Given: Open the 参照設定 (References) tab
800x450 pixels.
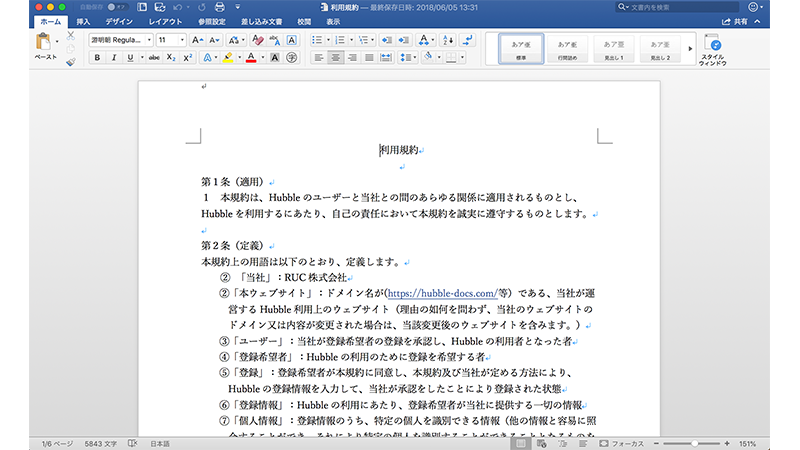Looking at the screenshot, I should pyautogui.click(x=212, y=22).
